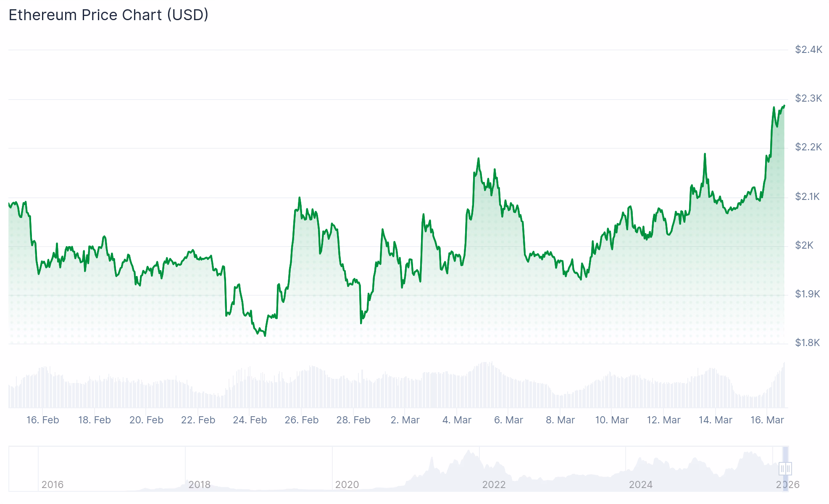Click the 2022 label in the navigator
The image size is (829, 504).
tap(494, 485)
